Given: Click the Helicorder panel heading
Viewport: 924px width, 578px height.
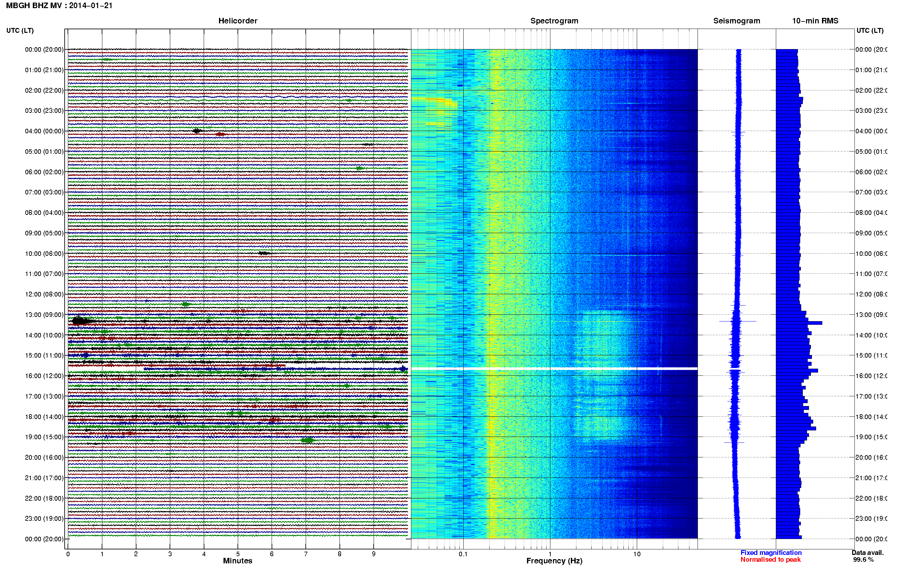Looking at the screenshot, I should coord(237,21).
